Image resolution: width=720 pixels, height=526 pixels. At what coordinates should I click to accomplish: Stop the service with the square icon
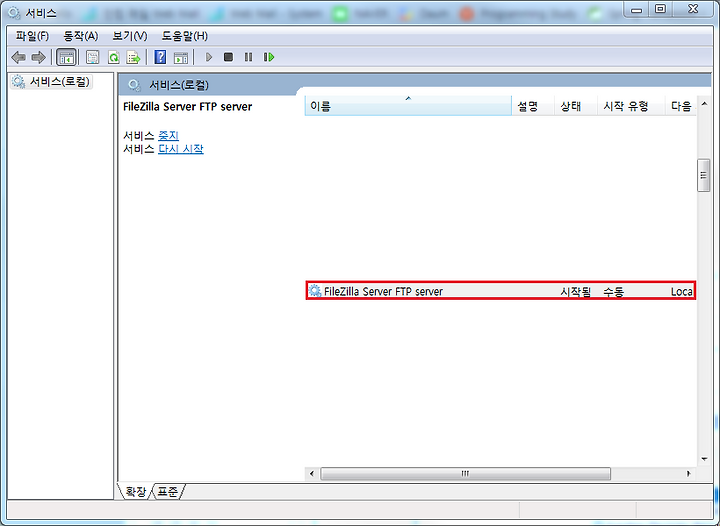coord(228,57)
